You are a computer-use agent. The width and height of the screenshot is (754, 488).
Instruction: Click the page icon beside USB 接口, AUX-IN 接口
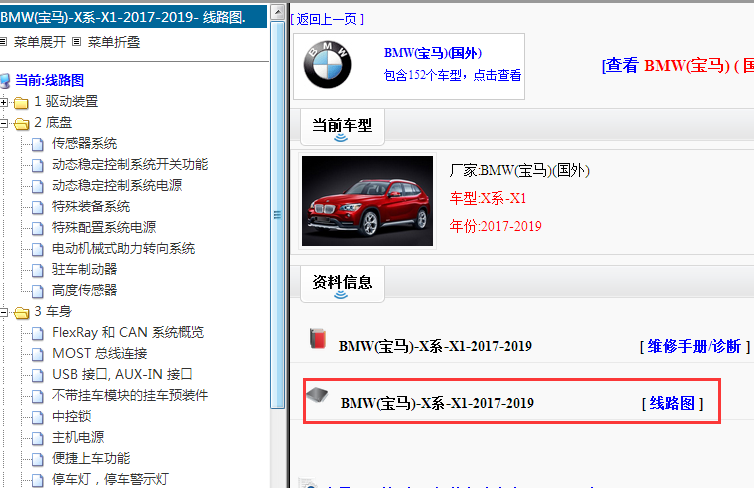tap(38, 375)
